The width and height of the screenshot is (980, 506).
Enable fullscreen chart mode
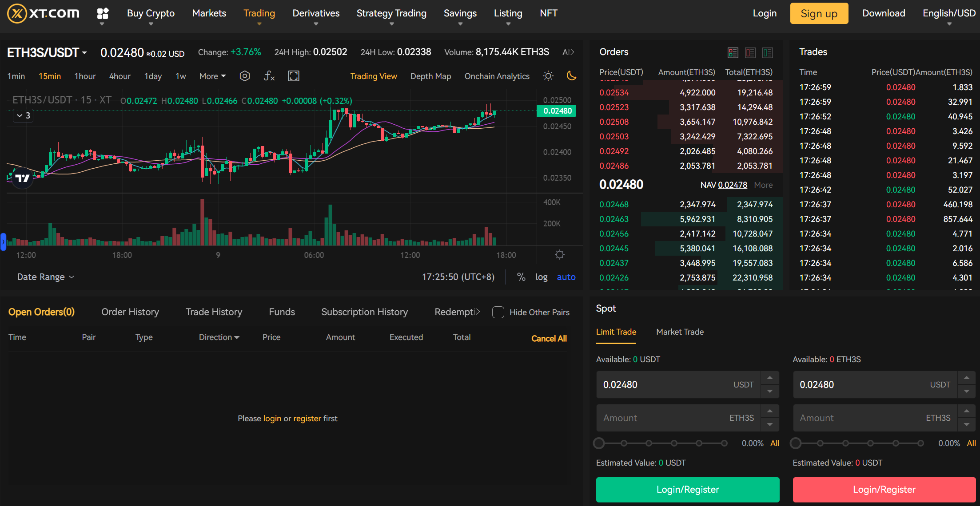coord(293,76)
